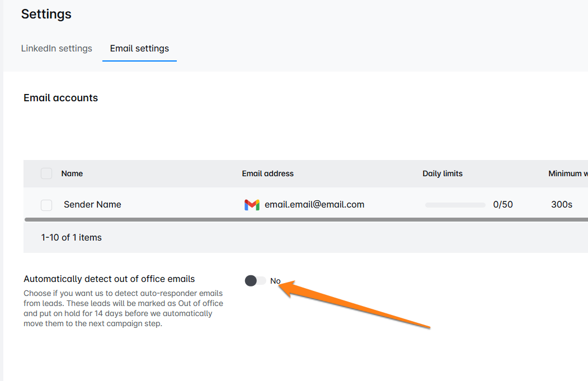The width and height of the screenshot is (588, 381).
Task: Click the Gmail icon beside the email address
Action: click(252, 205)
